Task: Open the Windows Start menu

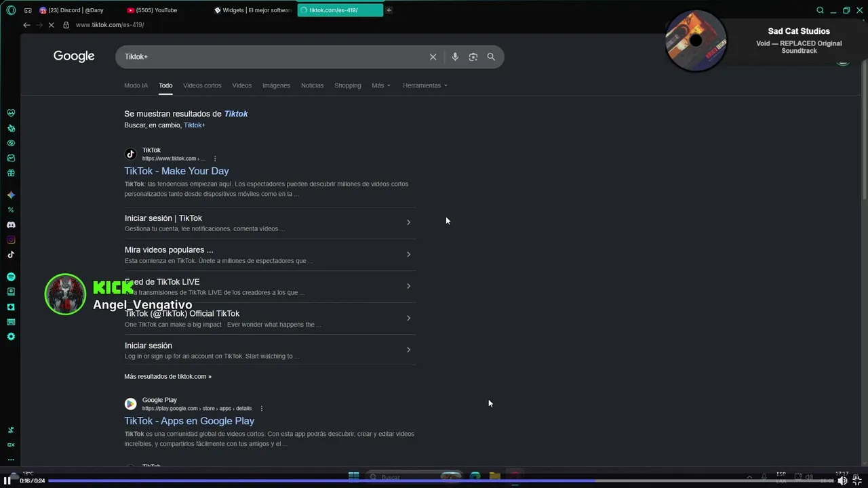Action: [353, 476]
